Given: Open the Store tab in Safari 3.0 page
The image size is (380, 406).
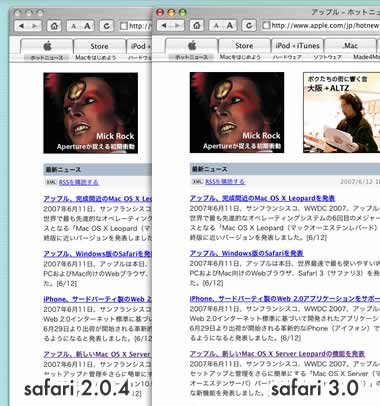Looking at the screenshot, I should pos(244,46).
